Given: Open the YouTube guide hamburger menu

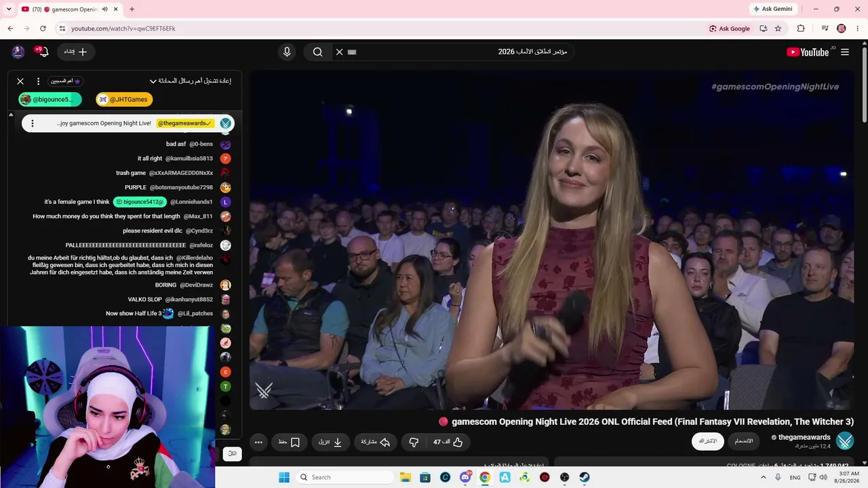Looking at the screenshot, I should (845, 52).
